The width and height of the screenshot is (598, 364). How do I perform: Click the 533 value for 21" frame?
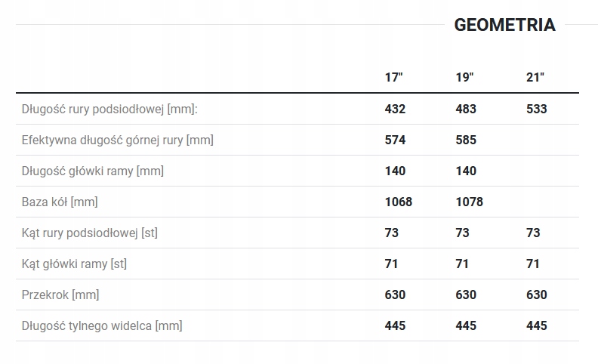[537, 109]
